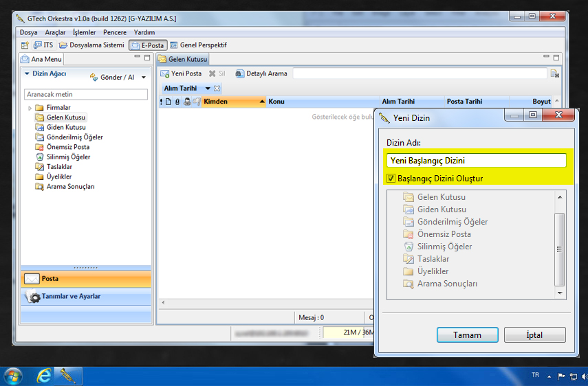
Task: Click the Sil delete button
Action: pos(217,73)
